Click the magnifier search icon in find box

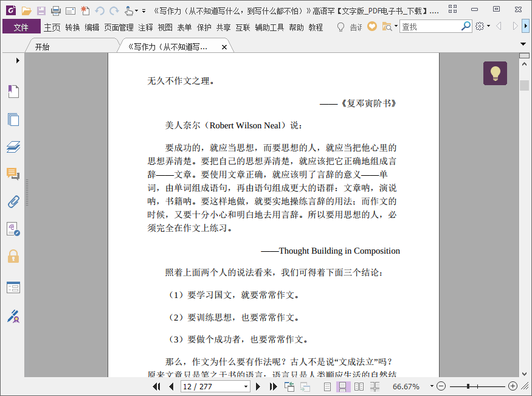click(x=466, y=26)
